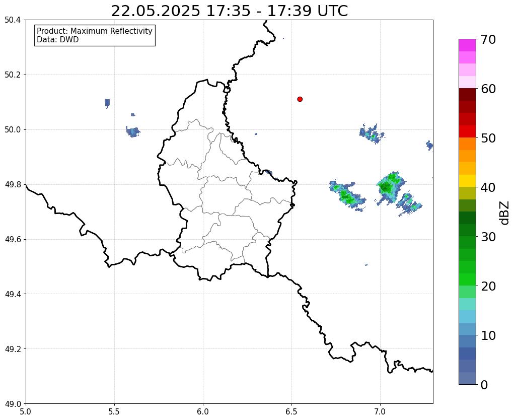
Task: Click the magenta top colorbar segment
Action: click(x=467, y=45)
